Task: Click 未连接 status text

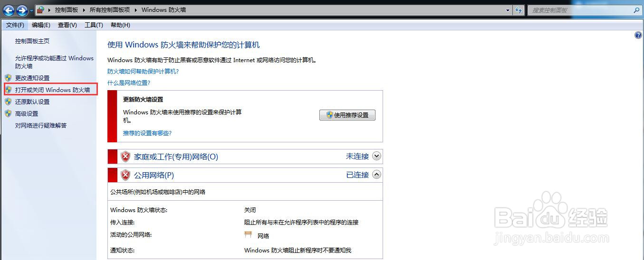Action: pyautogui.click(x=357, y=156)
